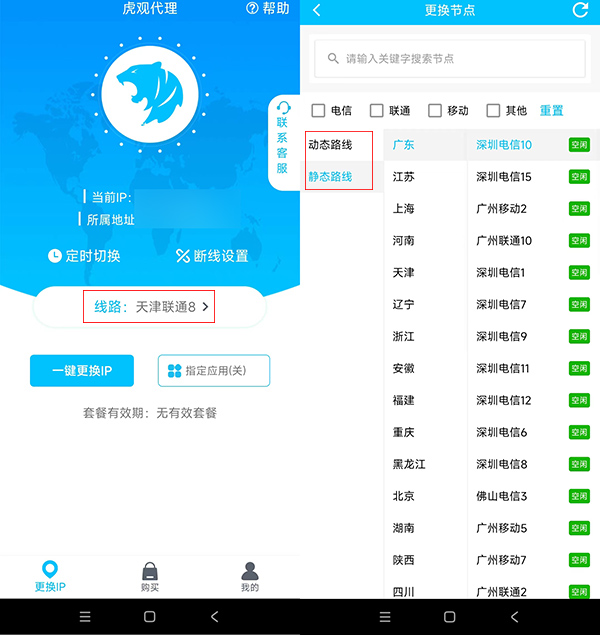Choose node 深圳电信11
The image size is (600, 635).
coord(502,369)
